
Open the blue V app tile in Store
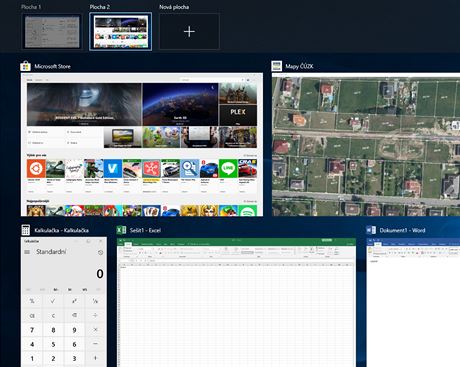click(x=113, y=168)
